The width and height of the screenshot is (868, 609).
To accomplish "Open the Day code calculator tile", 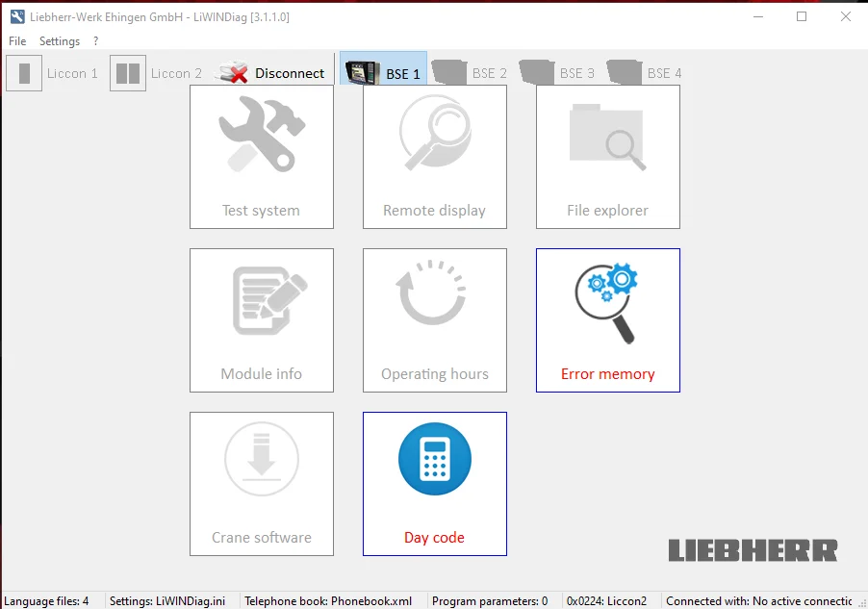I will click(x=435, y=483).
